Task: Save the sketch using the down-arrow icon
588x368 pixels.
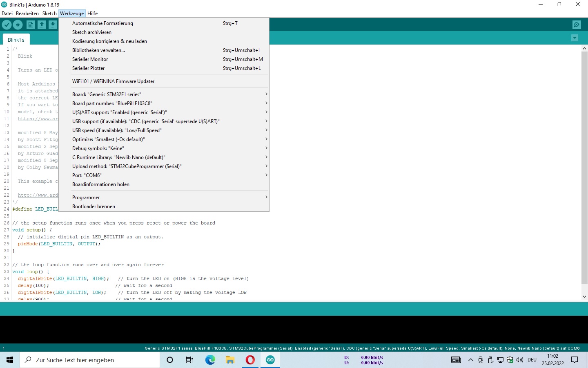Action: (x=53, y=25)
